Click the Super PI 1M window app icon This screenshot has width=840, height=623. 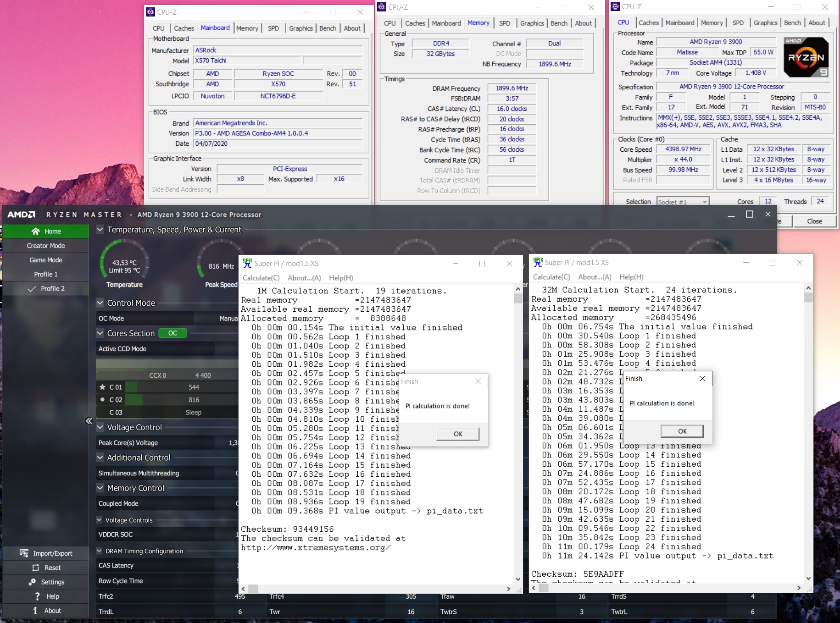pyautogui.click(x=247, y=263)
